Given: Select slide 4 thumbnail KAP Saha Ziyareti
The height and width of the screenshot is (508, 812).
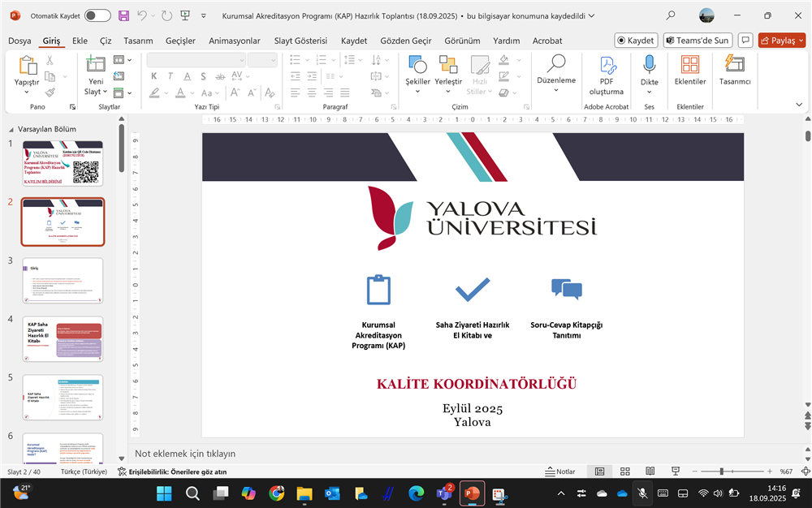Looking at the screenshot, I should click(x=63, y=338).
